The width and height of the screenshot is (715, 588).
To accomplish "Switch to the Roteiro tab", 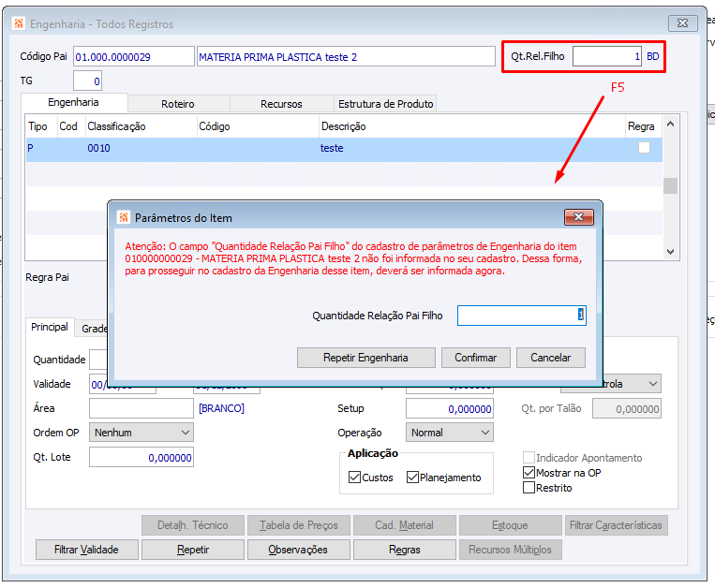I will tap(178, 104).
